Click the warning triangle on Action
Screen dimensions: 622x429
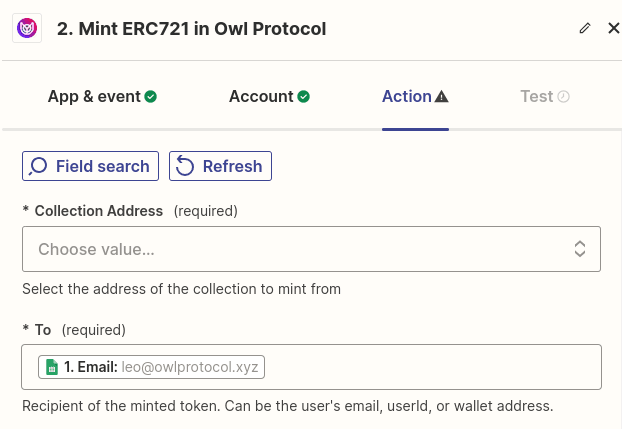pyautogui.click(x=442, y=97)
